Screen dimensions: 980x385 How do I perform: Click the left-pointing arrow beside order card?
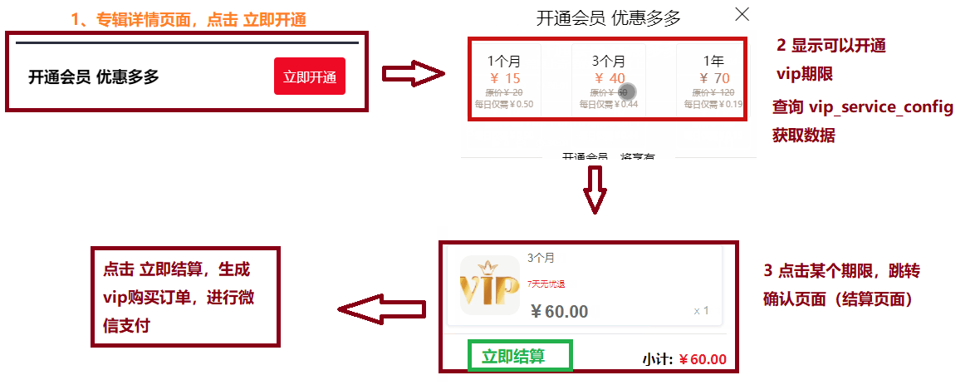click(x=381, y=310)
